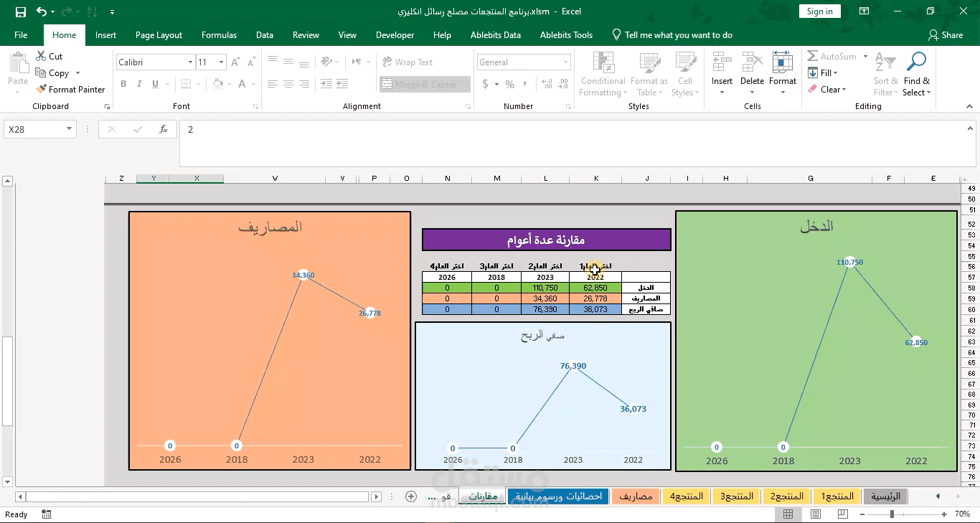Toggle Align Right alignment
The height and width of the screenshot is (523, 980).
coord(304,84)
